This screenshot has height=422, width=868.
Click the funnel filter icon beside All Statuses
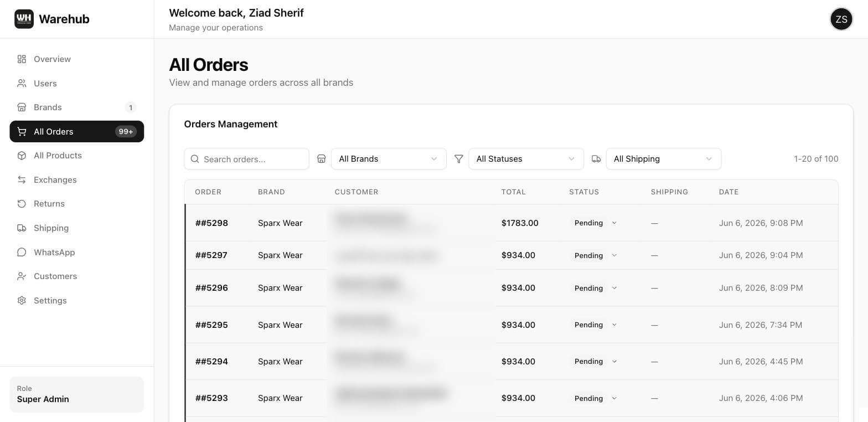coord(458,159)
